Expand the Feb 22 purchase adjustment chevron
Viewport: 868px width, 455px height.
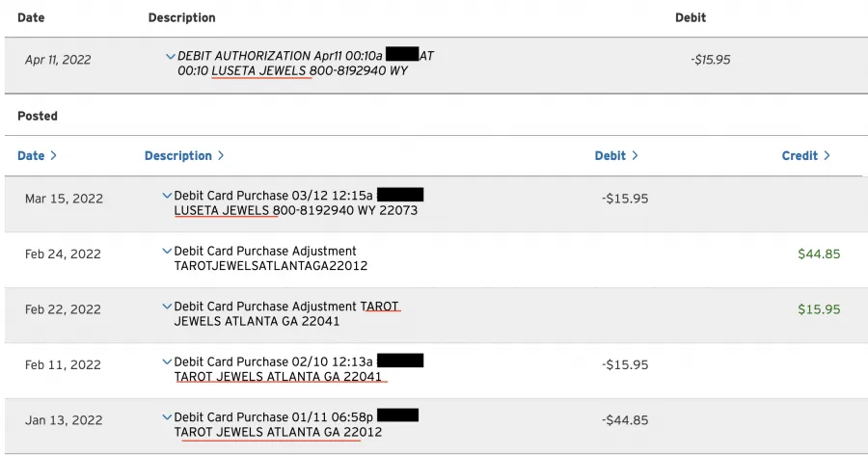[167, 307]
